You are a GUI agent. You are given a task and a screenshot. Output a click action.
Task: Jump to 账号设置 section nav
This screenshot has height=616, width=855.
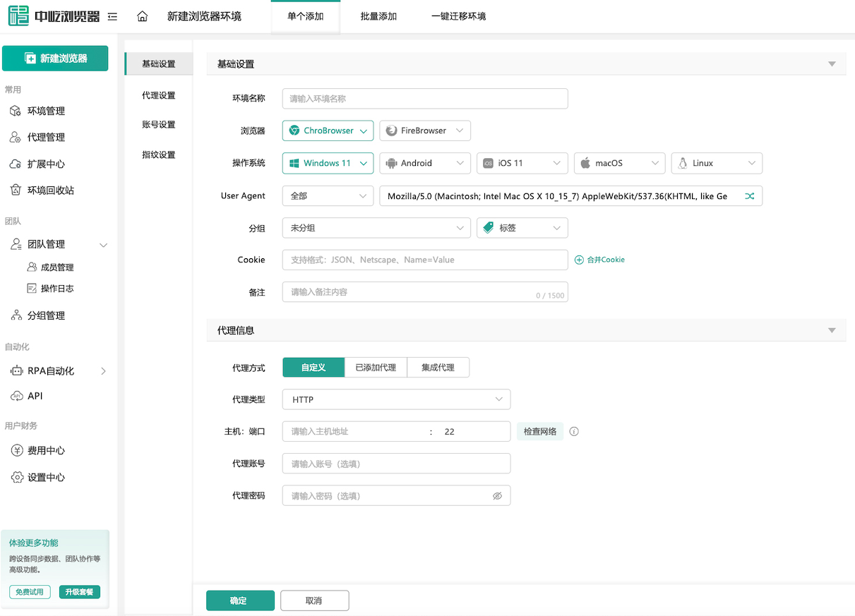[x=158, y=125]
